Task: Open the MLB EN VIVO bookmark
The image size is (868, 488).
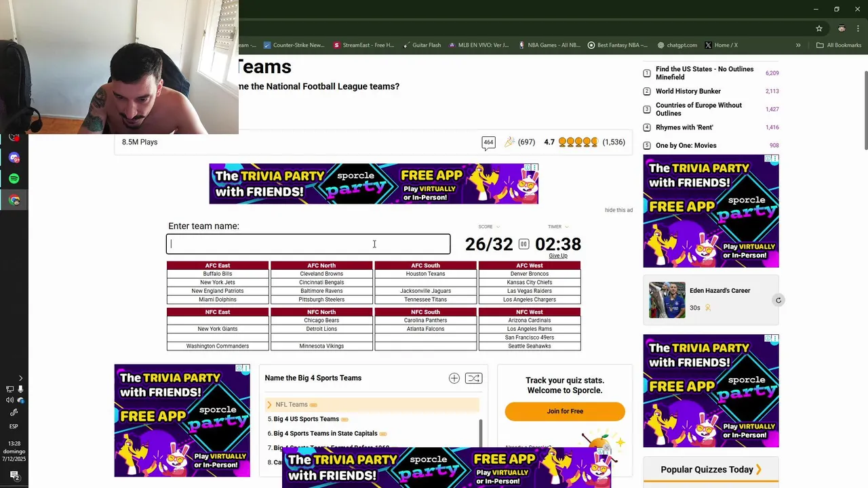Action: [x=479, y=45]
